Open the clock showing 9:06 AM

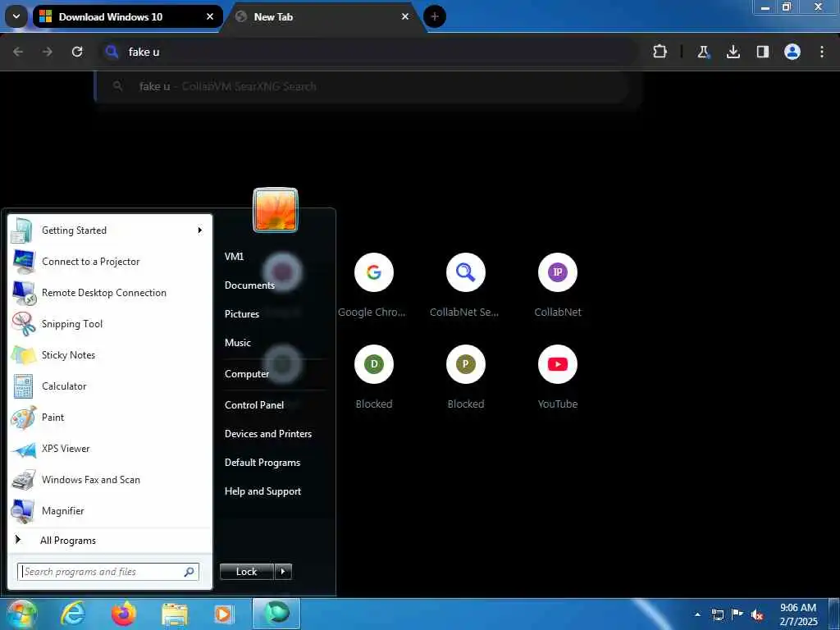point(798,614)
